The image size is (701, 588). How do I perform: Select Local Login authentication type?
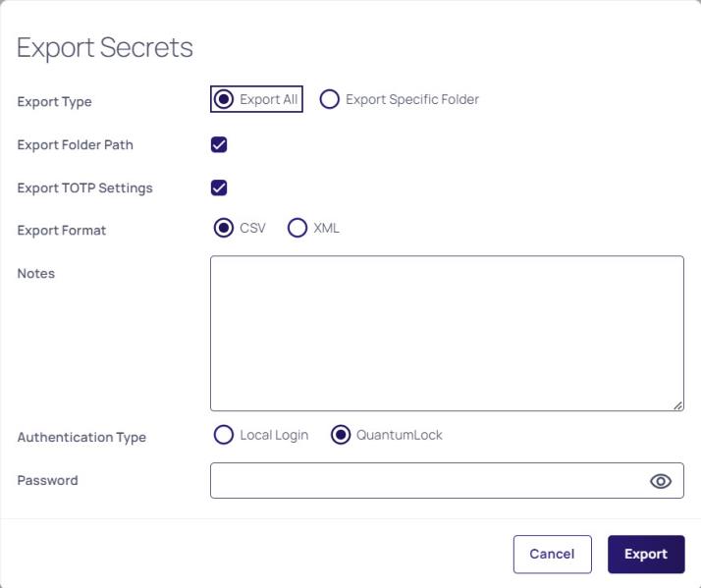coord(224,434)
